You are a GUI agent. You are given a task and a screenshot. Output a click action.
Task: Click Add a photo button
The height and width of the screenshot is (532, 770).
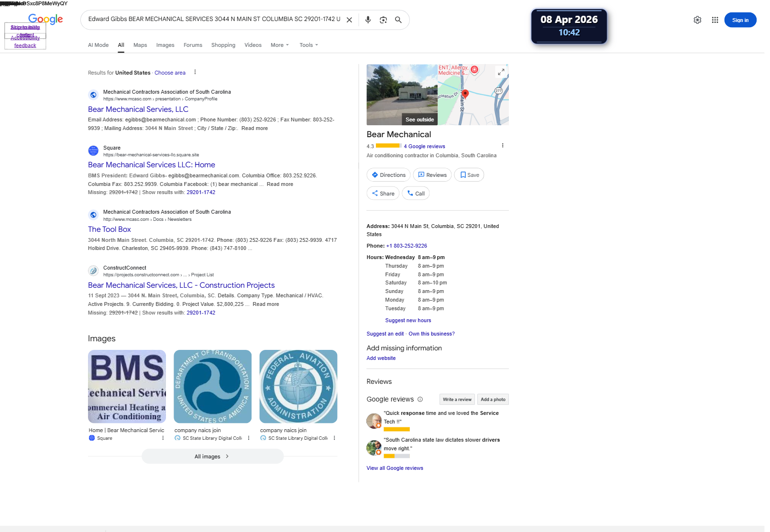493,399
